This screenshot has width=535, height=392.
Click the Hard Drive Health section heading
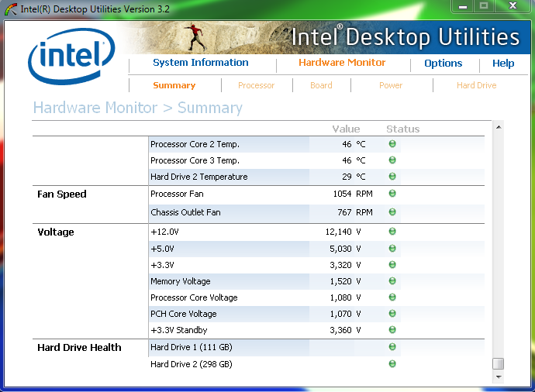(x=79, y=348)
